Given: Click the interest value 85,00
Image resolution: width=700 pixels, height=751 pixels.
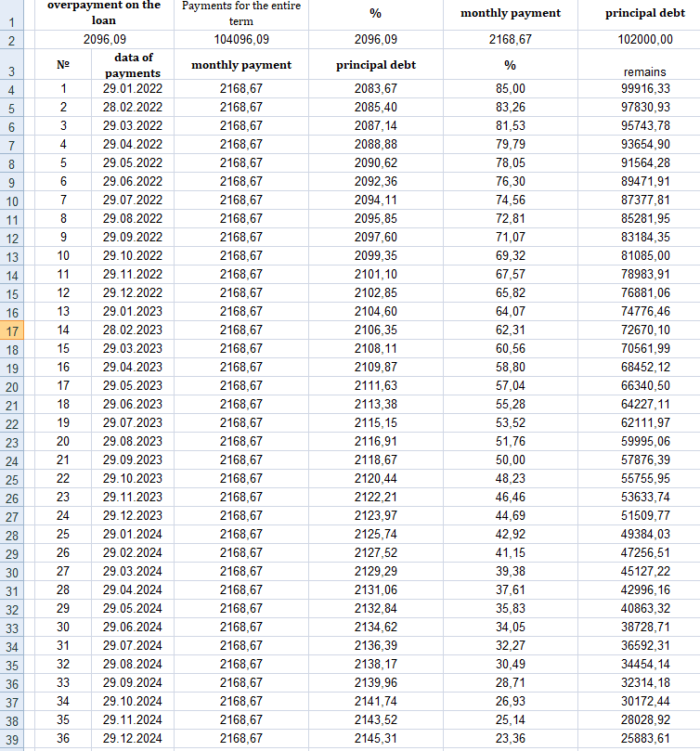Looking at the screenshot, I should (510, 88).
